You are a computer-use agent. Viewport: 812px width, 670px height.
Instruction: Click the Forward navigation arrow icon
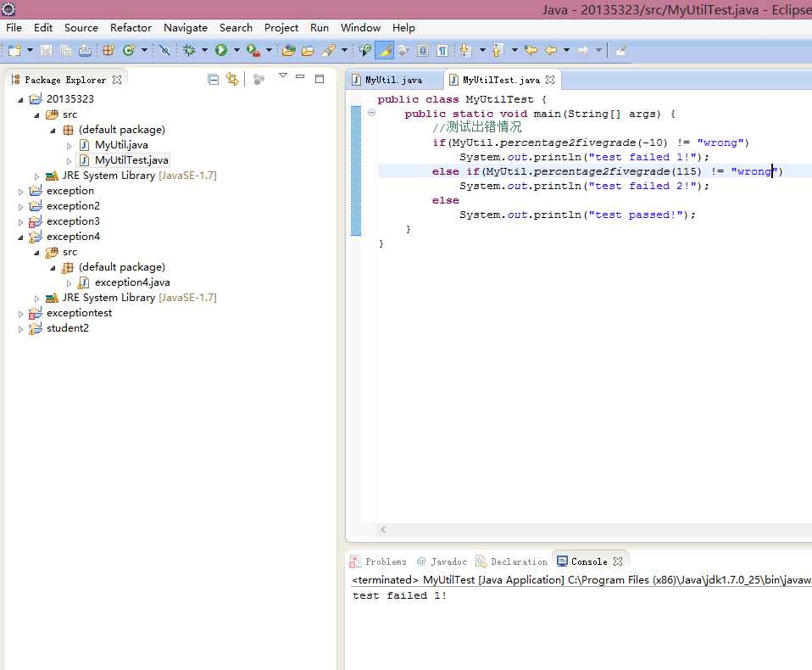[583, 50]
